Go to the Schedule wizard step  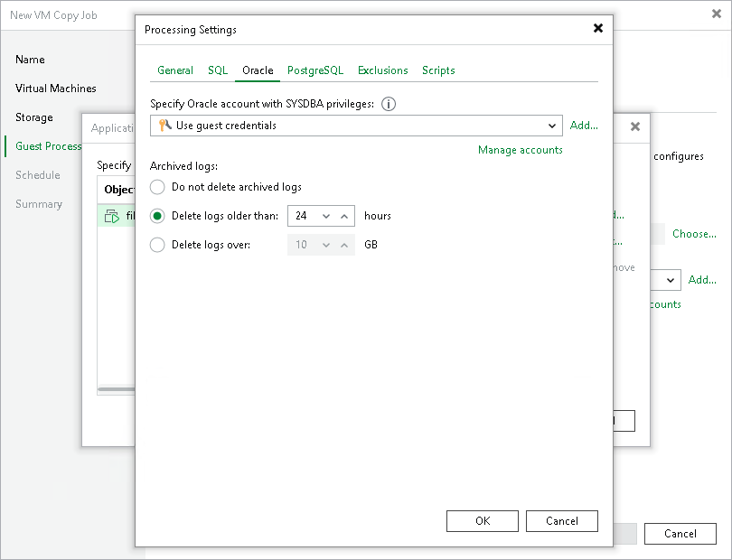pyautogui.click(x=37, y=175)
